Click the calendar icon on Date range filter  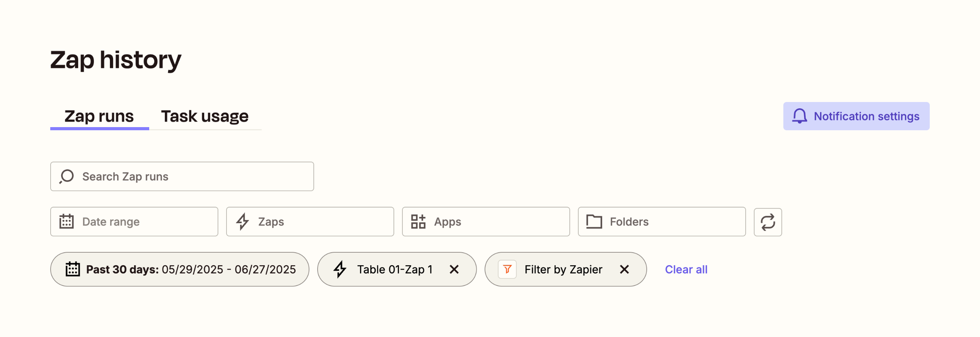(x=67, y=221)
